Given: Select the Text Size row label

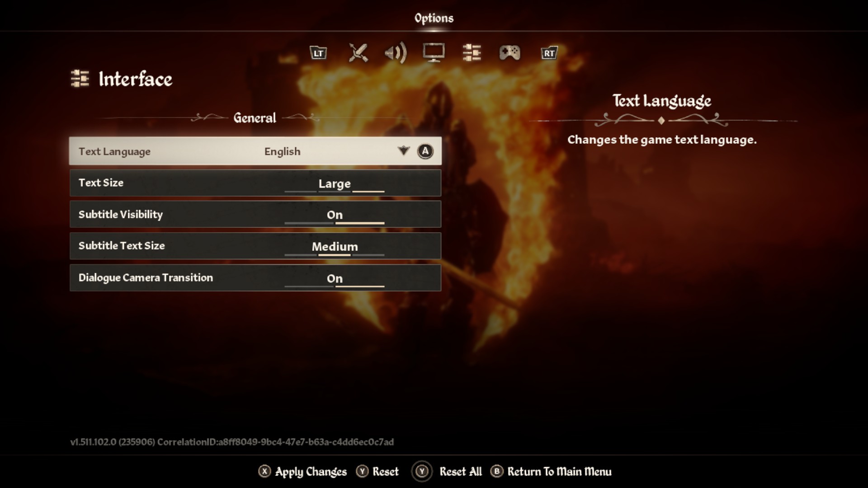Looking at the screenshot, I should coord(101,183).
